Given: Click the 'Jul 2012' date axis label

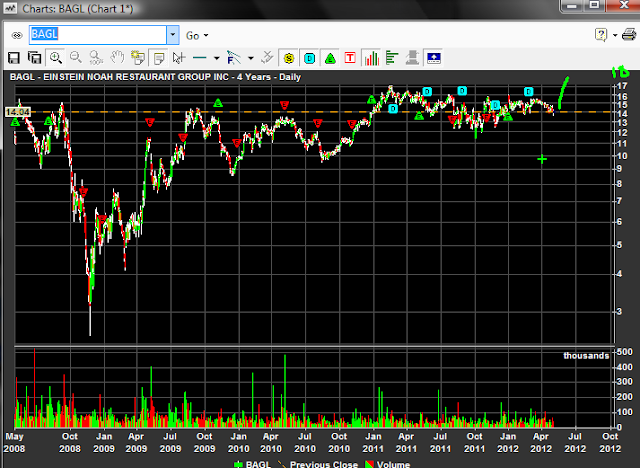Looking at the screenshot, I should click(575, 442).
